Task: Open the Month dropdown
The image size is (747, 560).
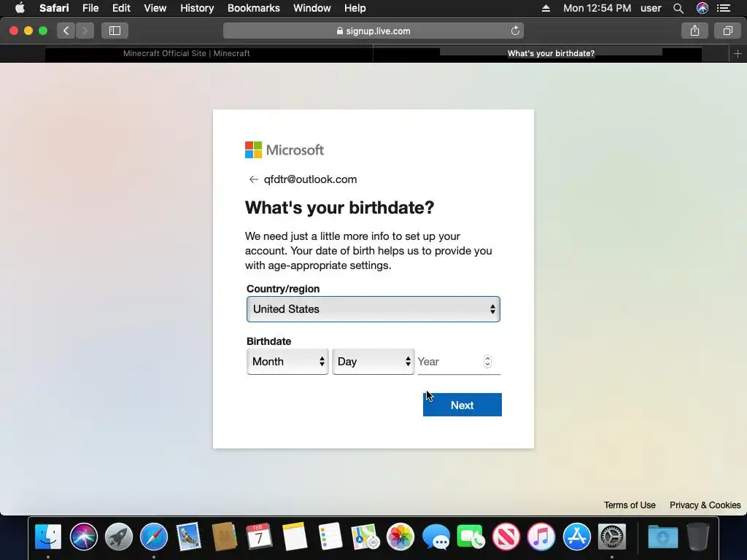Action: point(287,362)
